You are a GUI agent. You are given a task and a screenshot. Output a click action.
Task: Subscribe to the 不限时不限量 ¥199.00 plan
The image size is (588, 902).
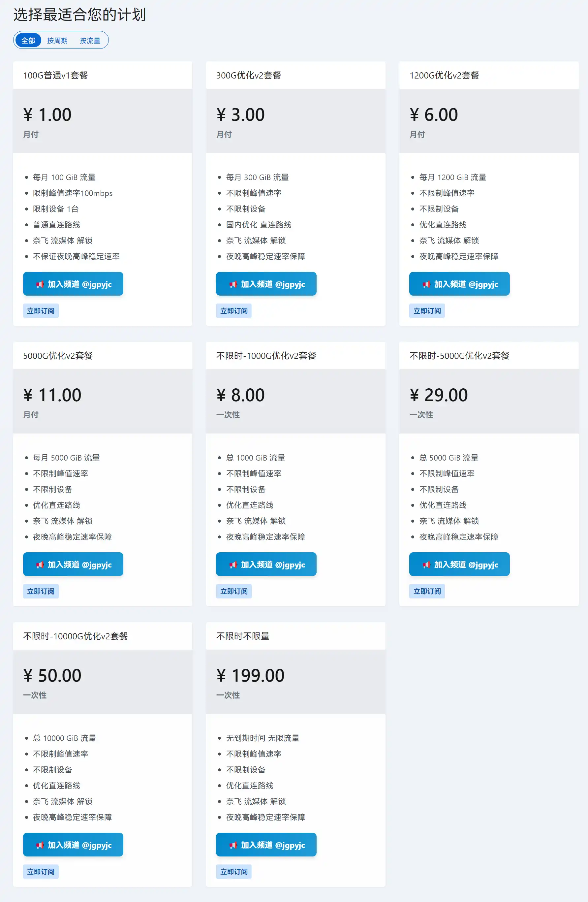coord(234,872)
